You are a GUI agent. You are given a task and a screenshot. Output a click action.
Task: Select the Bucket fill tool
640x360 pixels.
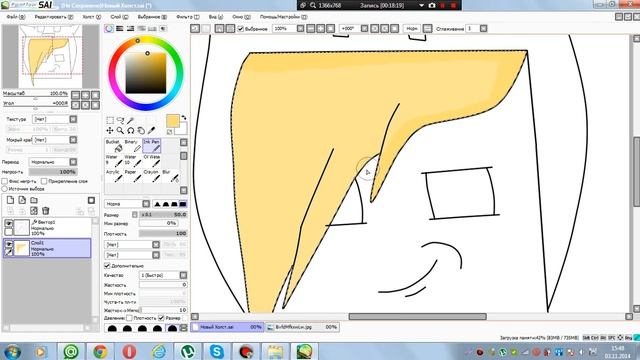click(114, 146)
